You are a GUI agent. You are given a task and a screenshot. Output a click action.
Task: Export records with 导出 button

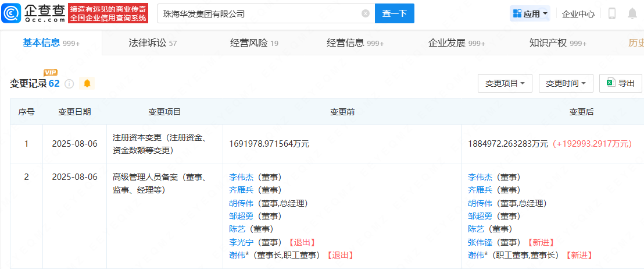pyautogui.click(x=621, y=83)
